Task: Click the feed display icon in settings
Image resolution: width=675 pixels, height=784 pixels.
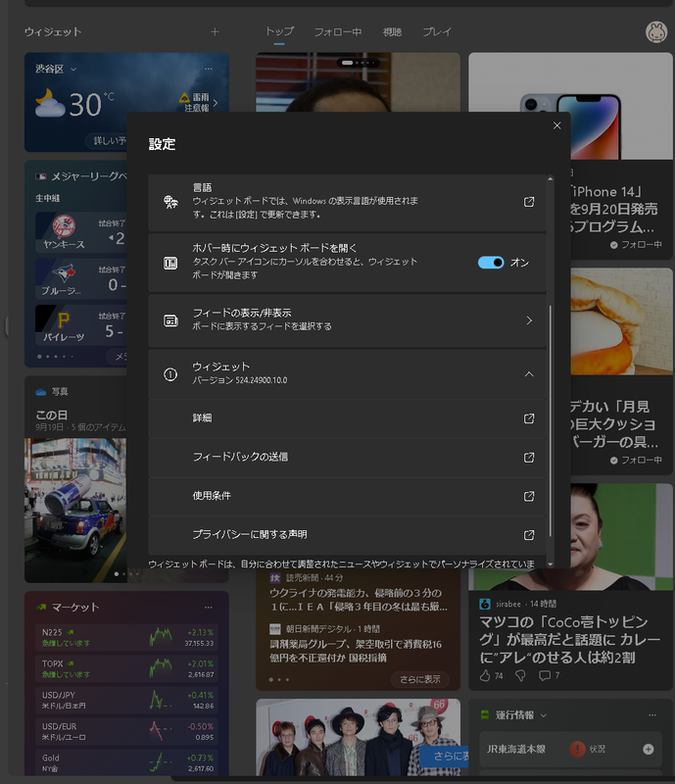Action: [x=170, y=320]
